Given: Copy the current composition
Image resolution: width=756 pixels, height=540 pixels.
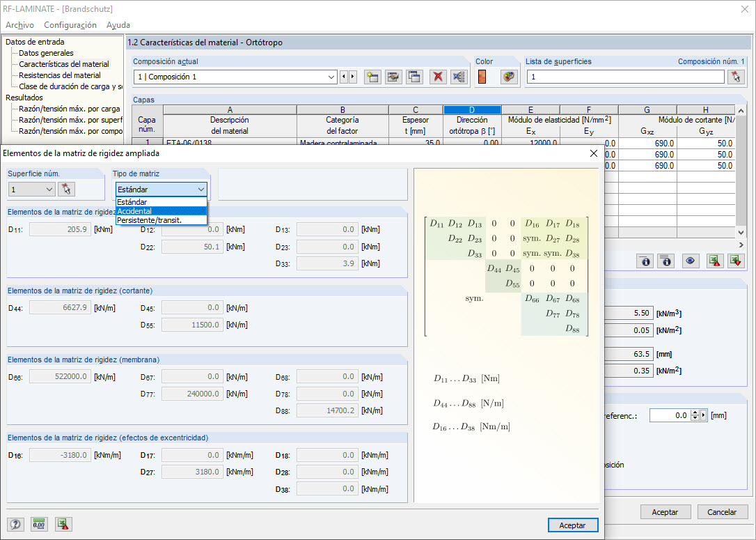Looking at the screenshot, I should [x=414, y=77].
